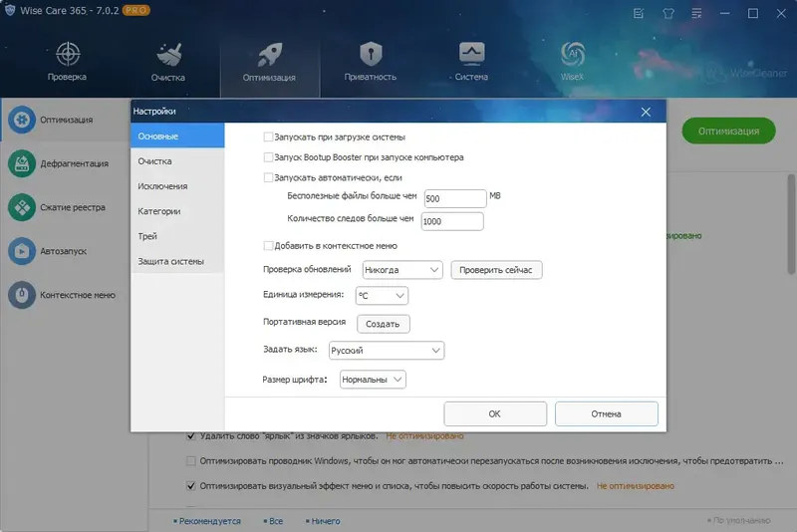
Task: Click the Отмена button
Action: (607, 413)
